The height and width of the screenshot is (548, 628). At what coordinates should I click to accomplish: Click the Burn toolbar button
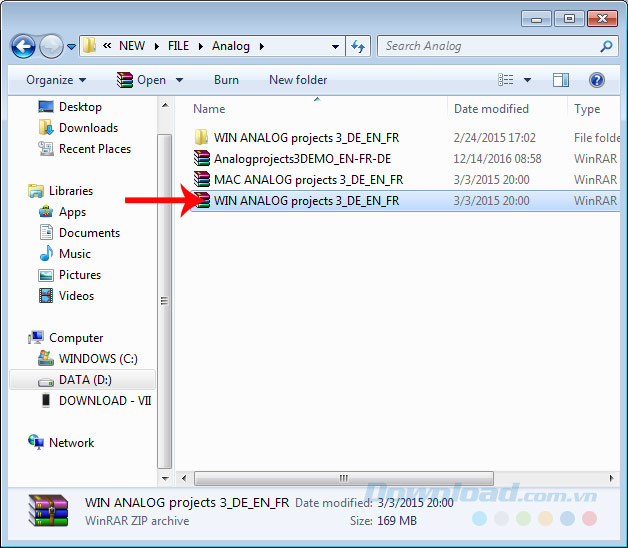coord(226,80)
